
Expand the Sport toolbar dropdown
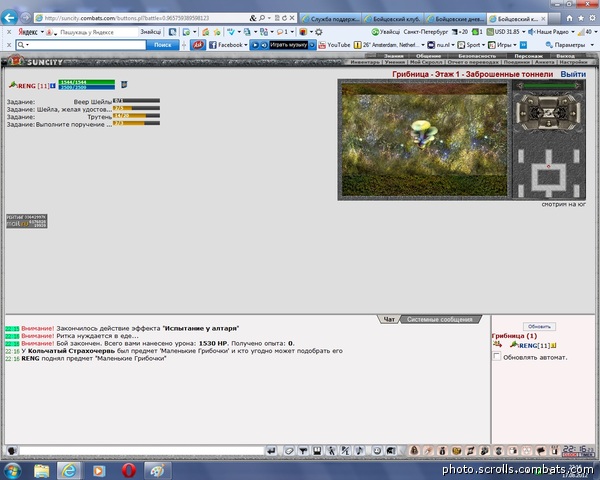(483, 45)
